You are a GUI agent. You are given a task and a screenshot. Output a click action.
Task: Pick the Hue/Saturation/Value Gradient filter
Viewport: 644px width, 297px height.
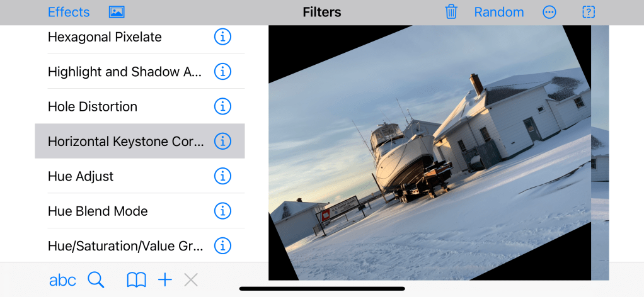coord(126,246)
